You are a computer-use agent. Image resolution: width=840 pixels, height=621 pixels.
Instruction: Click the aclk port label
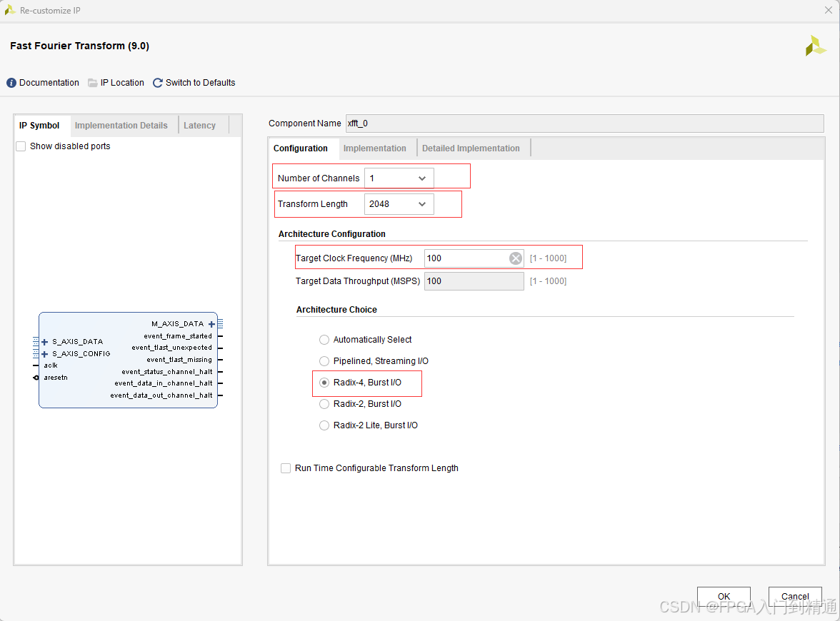tap(51, 365)
